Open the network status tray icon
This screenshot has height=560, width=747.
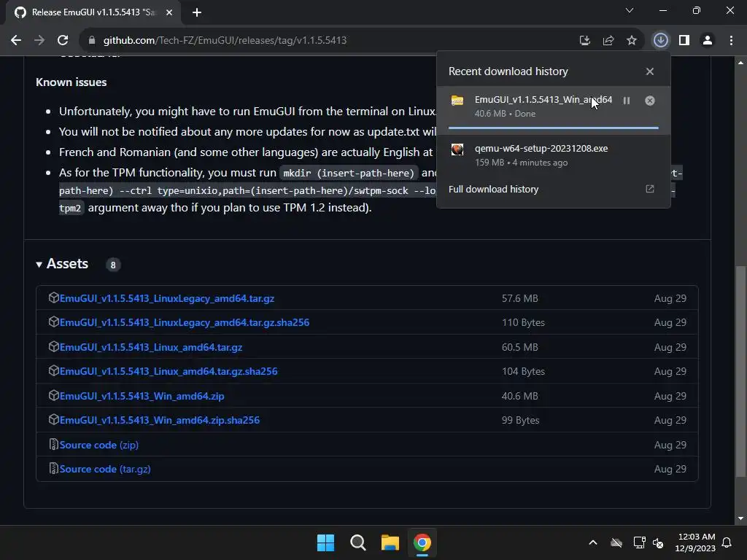tap(639, 542)
